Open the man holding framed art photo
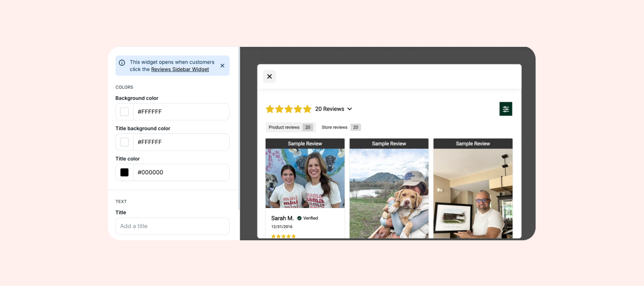644x286 pixels. tap(472, 194)
